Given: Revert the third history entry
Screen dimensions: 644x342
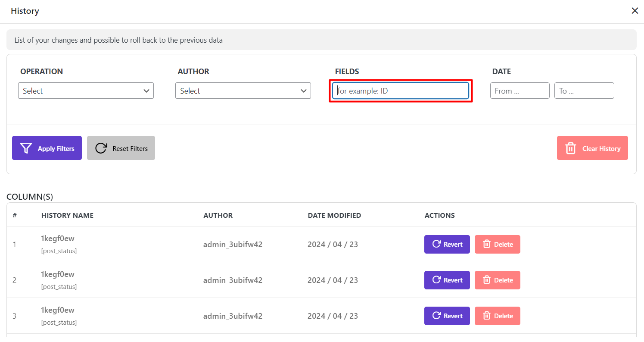Looking at the screenshot, I should 447,316.
